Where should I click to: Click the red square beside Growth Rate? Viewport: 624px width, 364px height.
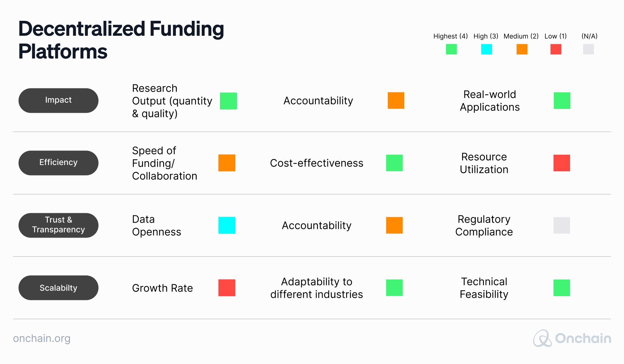coord(227,288)
